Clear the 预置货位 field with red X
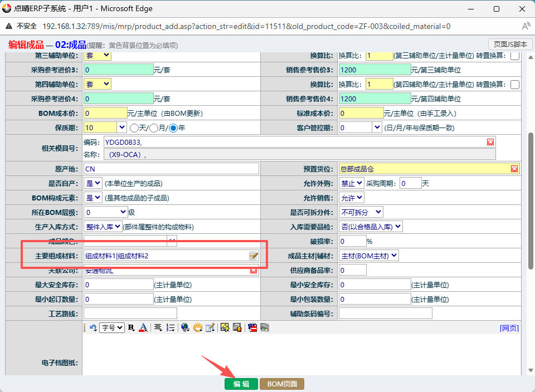Viewport: 535px width, 392px height. (x=514, y=169)
